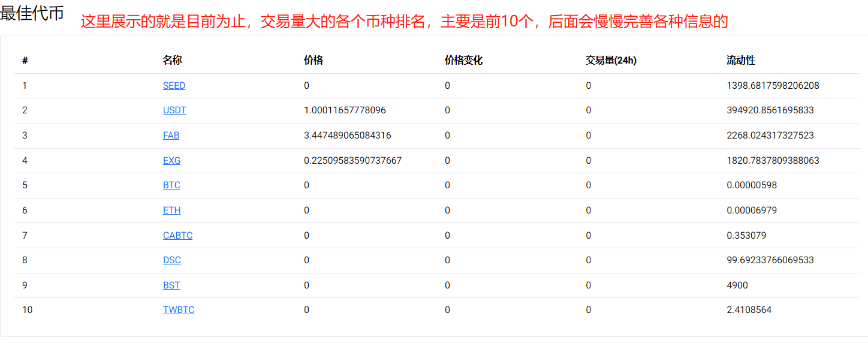The height and width of the screenshot is (343, 868).
Task: Click the 最佳代币 heading
Action: (32, 13)
